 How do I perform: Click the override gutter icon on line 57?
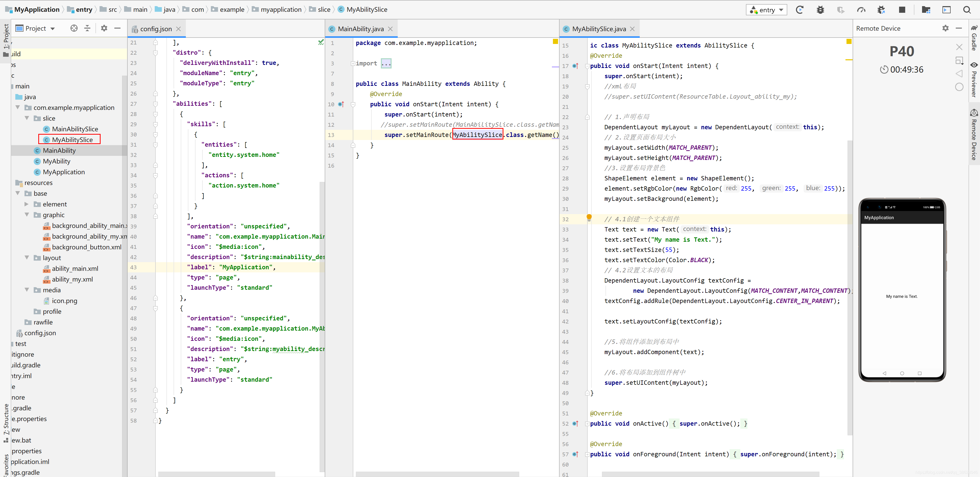click(x=575, y=454)
